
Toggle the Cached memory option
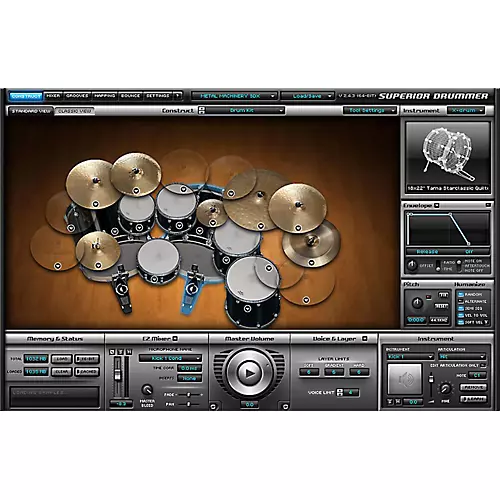pos(87,372)
